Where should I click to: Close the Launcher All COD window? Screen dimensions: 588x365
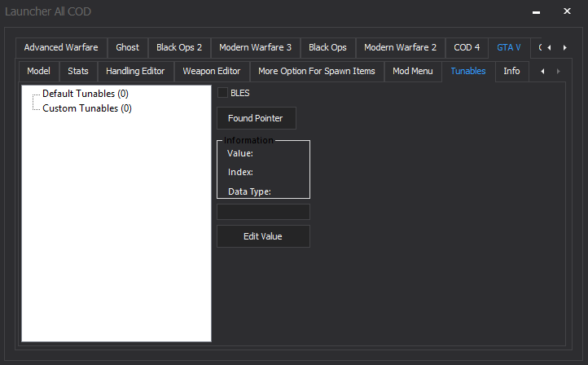coord(567,11)
